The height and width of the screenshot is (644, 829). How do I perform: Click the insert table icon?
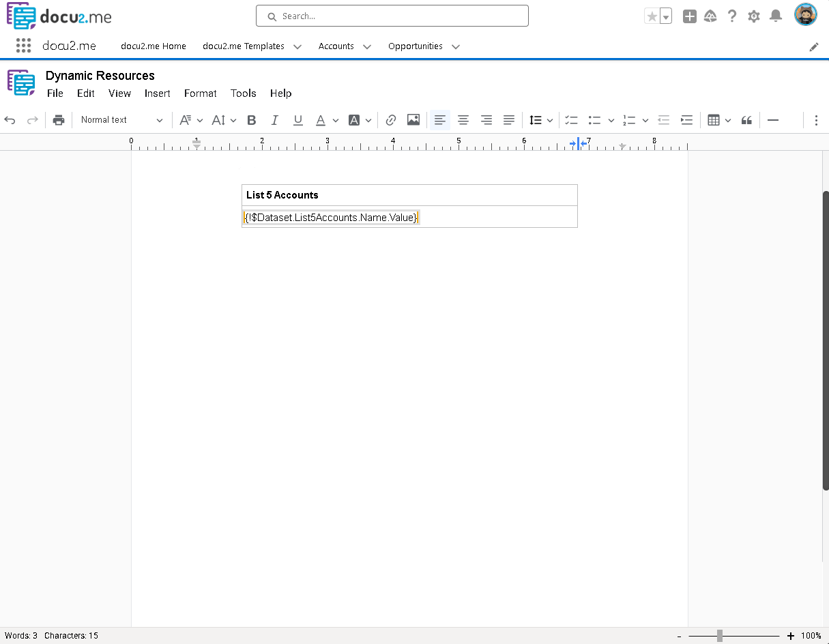click(714, 120)
